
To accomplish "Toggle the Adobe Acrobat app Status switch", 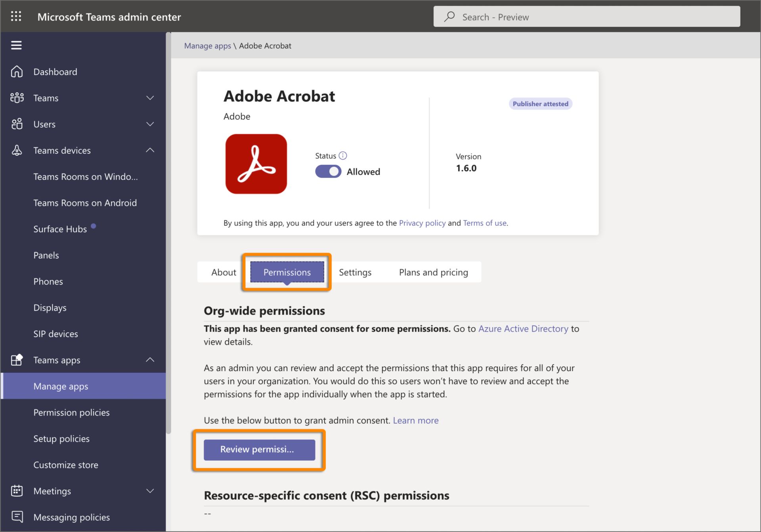I will (x=327, y=171).
